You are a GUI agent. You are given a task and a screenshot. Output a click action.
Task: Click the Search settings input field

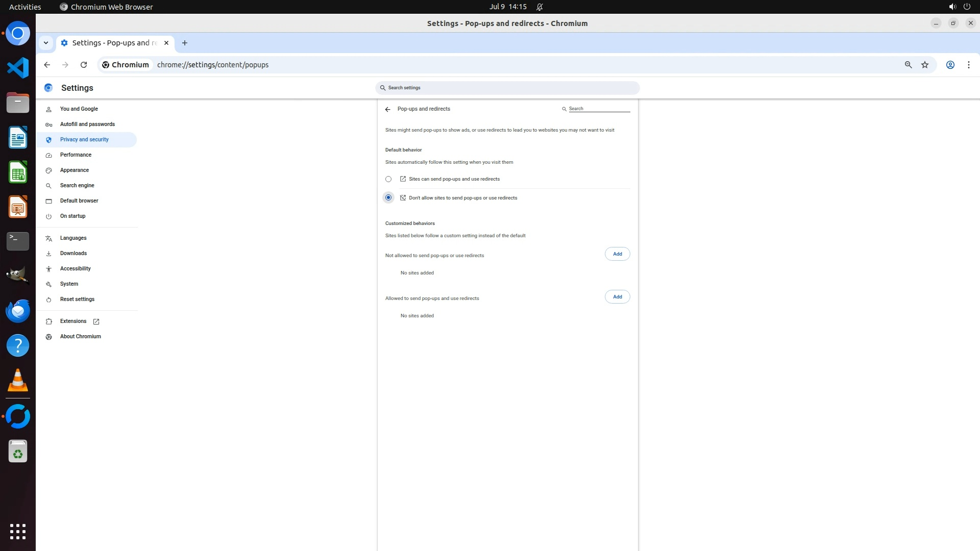tap(507, 88)
